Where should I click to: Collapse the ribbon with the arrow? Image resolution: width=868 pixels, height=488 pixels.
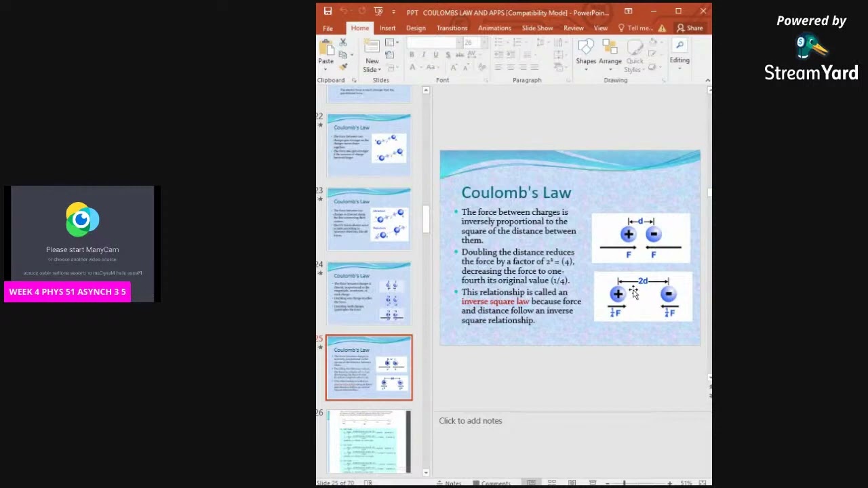tap(707, 80)
